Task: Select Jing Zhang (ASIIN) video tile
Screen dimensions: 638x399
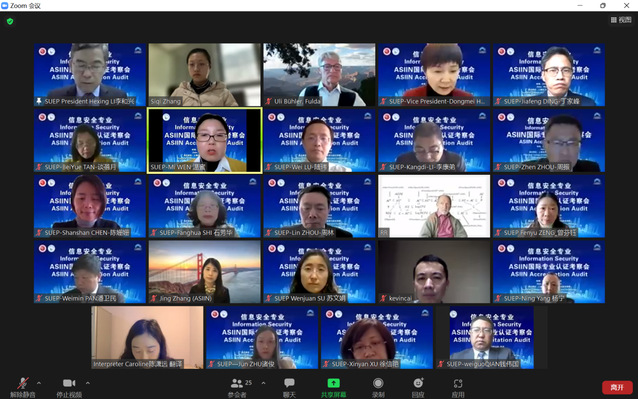Action: [205, 272]
